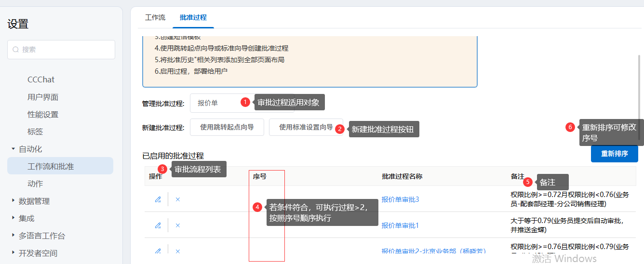
Task: Click the edit pencil for 报价单审批3
Action: click(x=158, y=199)
